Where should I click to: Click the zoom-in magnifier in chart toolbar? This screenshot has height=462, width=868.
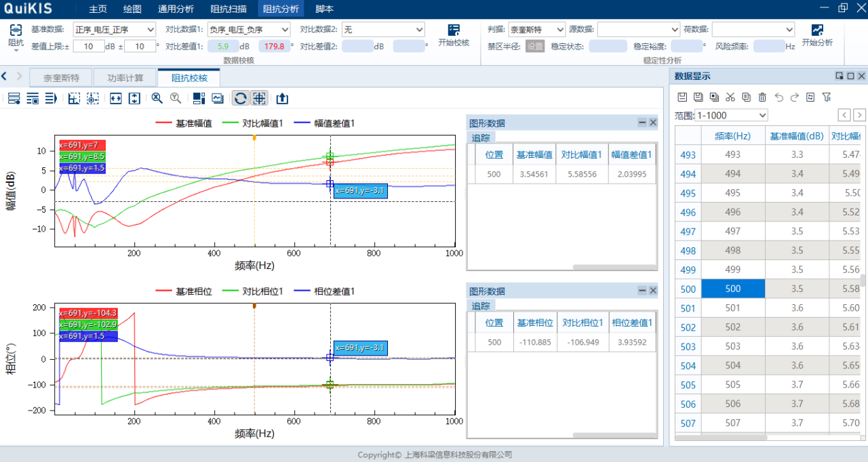[157, 98]
